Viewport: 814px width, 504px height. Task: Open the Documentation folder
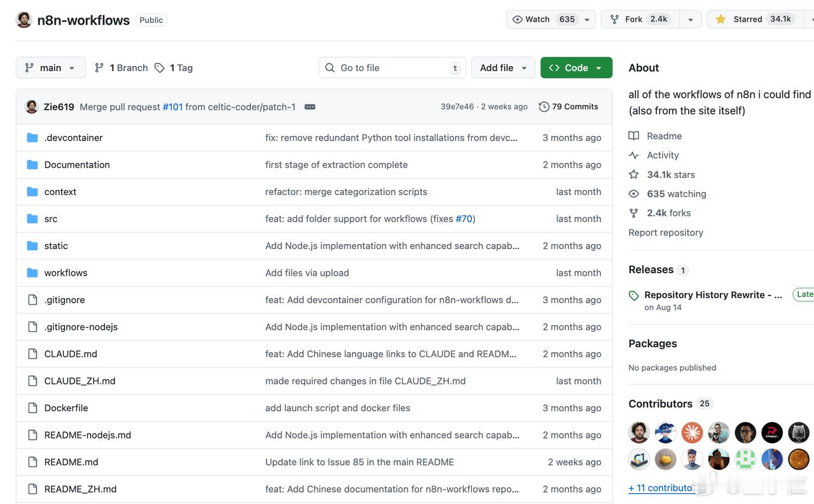click(x=77, y=165)
